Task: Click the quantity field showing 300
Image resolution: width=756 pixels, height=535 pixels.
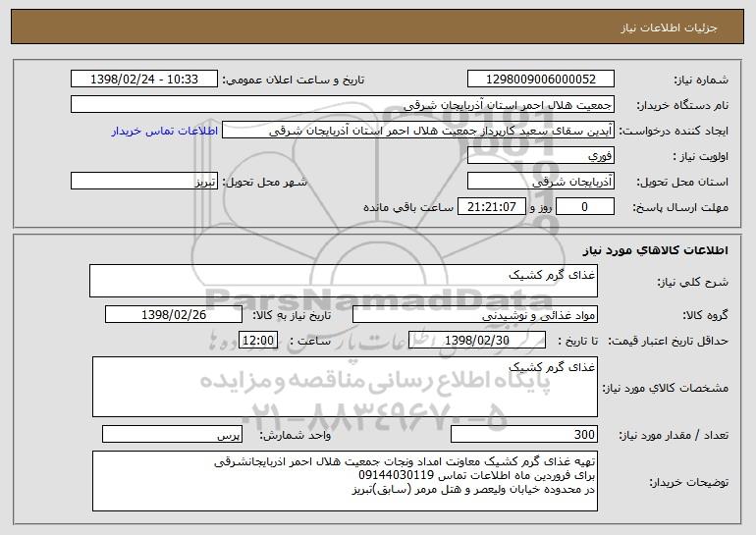Action: point(524,434)
